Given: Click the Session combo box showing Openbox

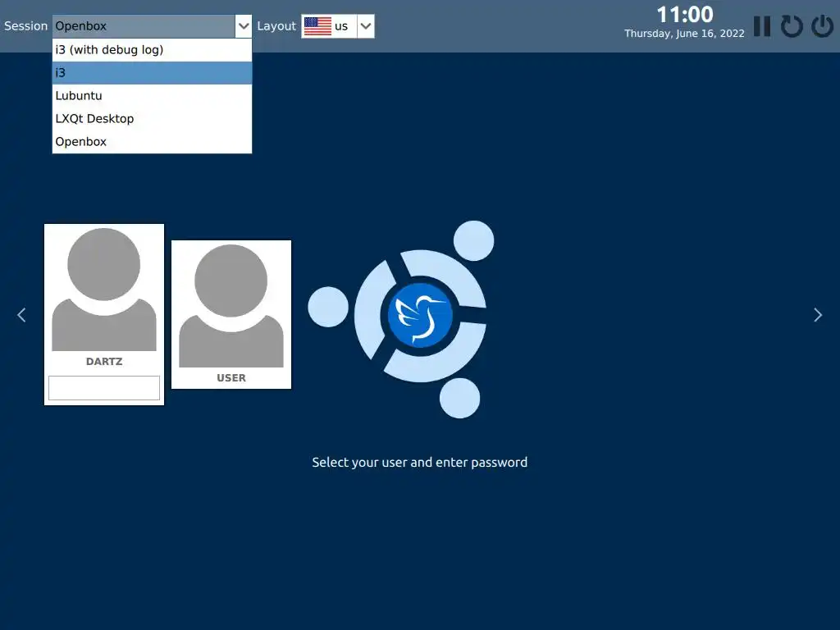Looking at the screenshot, I should click(152, 26).
